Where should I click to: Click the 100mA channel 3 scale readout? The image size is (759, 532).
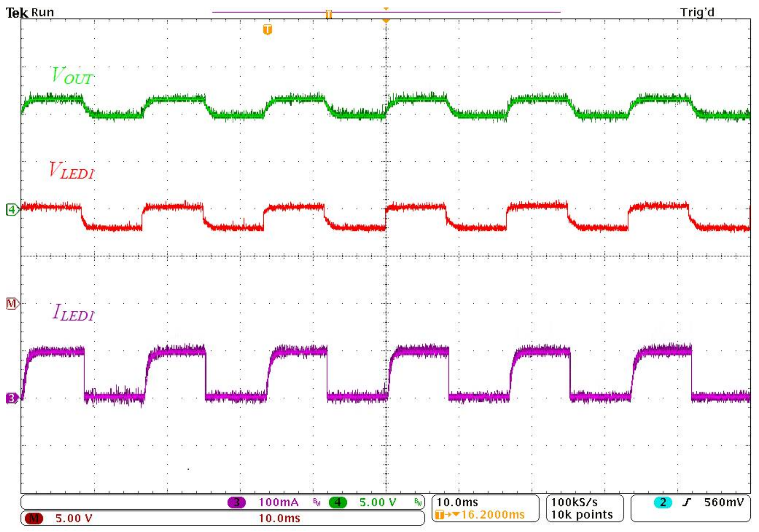point(278,502)
